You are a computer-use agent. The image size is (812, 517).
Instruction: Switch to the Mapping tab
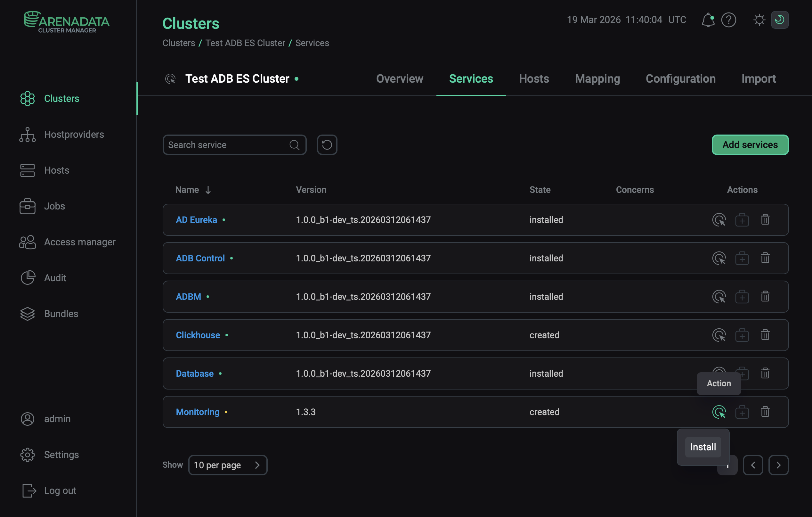597,79
